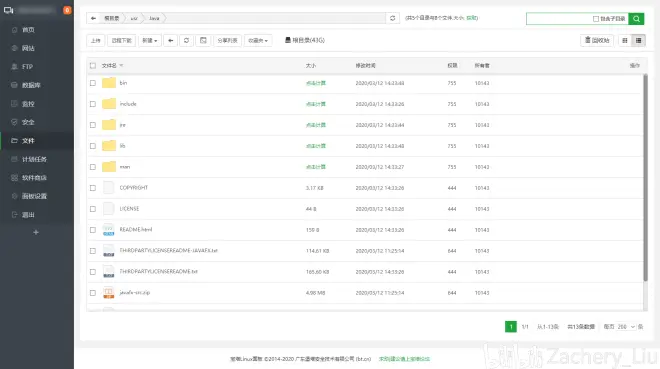The image size is (660, 369).
Task: Click the LICENSE file name
Action: click(x=129, y=209)
